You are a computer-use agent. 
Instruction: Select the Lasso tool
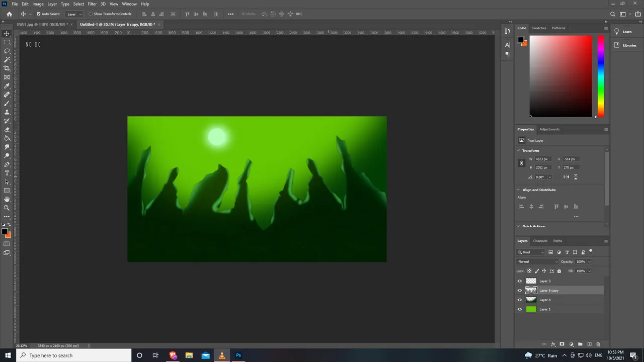coord(7,51)
